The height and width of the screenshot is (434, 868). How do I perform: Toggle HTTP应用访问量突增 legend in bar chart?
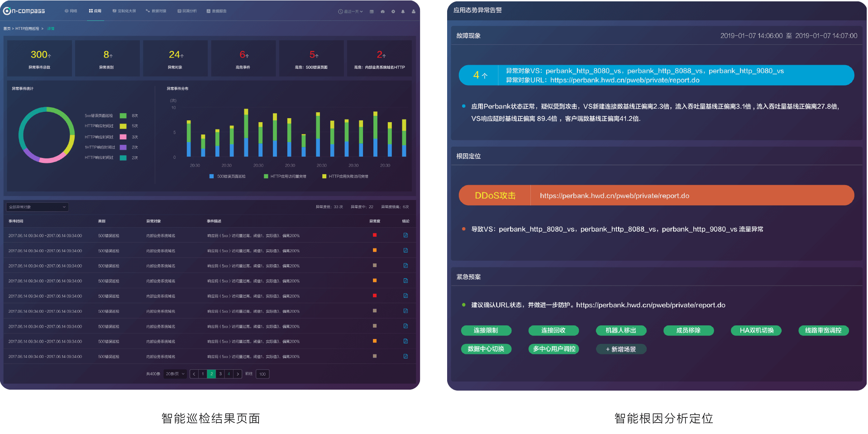(285, 176)
